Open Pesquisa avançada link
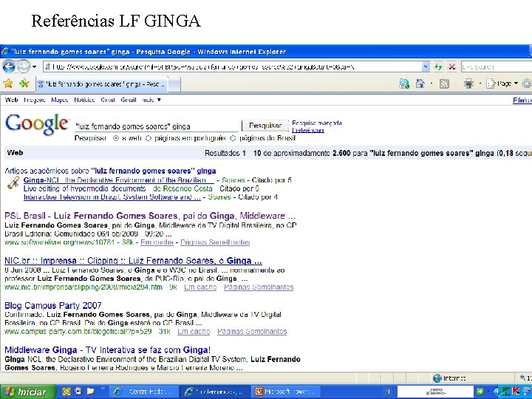 click(317, 123)
